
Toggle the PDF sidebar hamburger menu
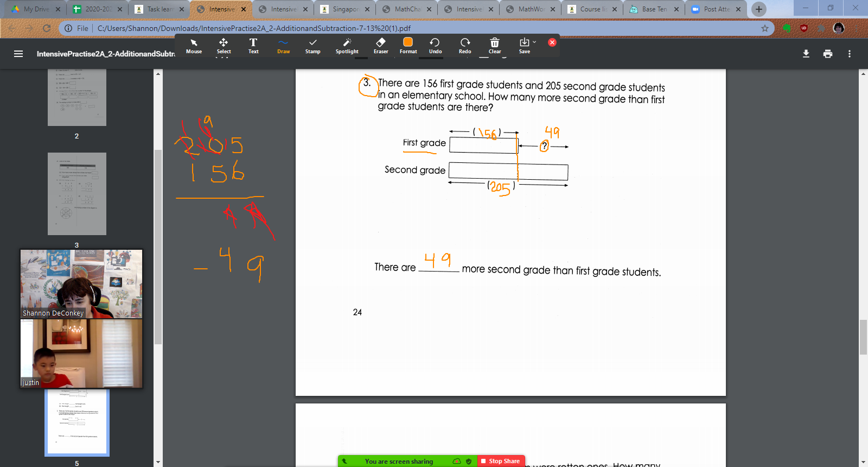pos(18,54)
